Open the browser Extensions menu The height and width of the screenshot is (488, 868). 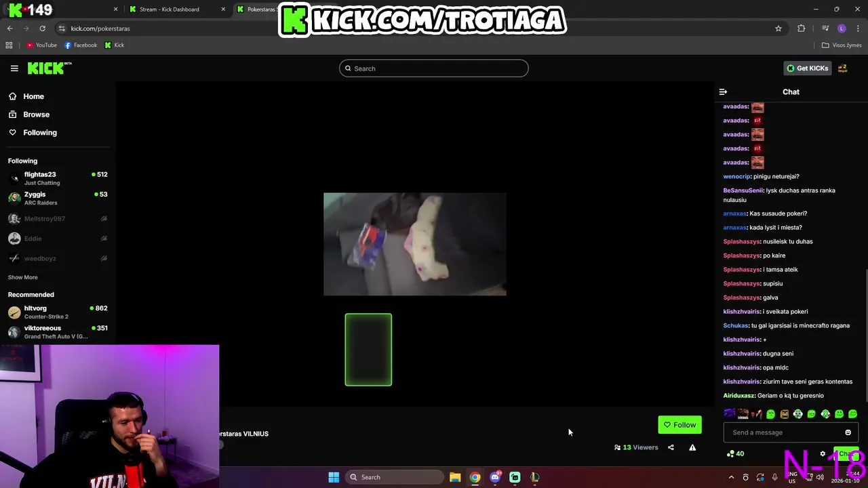click(x=802, y=28)
